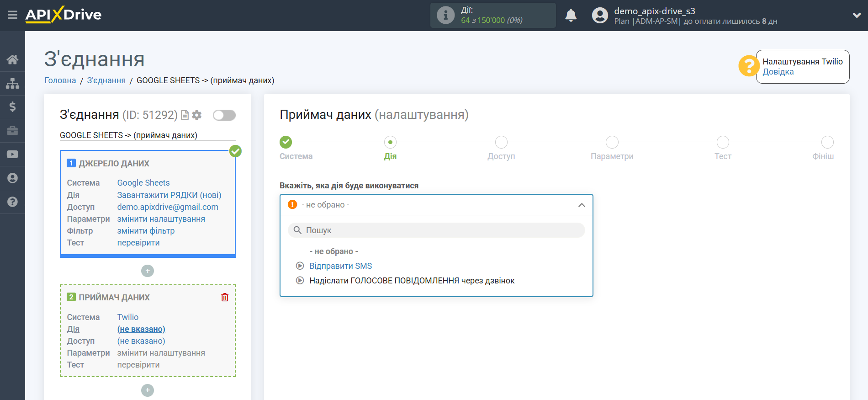The image size is (868, 400).
Task: Click Завантажити РЯДКИ (нові) link
Action: [x=169, y=195]
